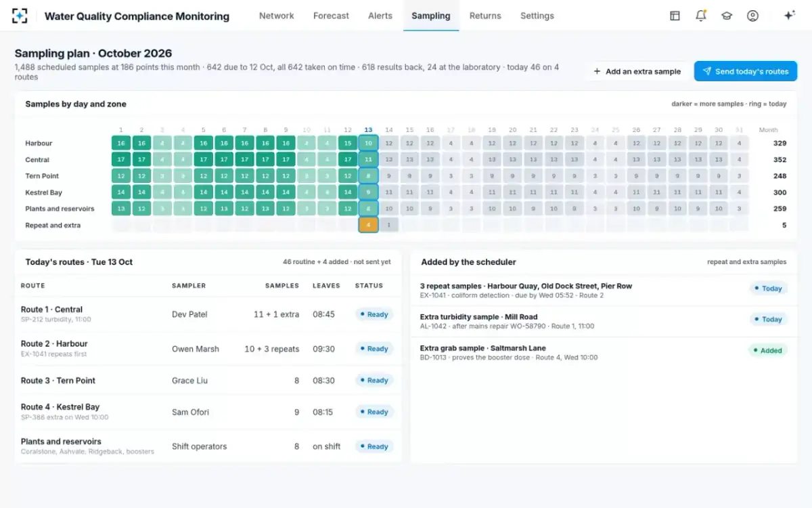Click Repeat and extra cell for day 14
812x508 pixels.
(389, 225)
